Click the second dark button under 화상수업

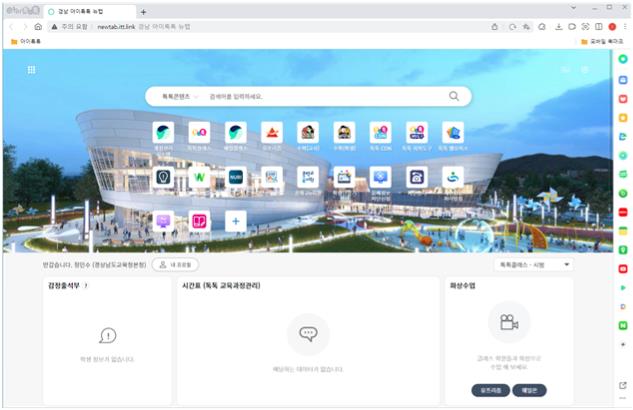pos(529,390)
